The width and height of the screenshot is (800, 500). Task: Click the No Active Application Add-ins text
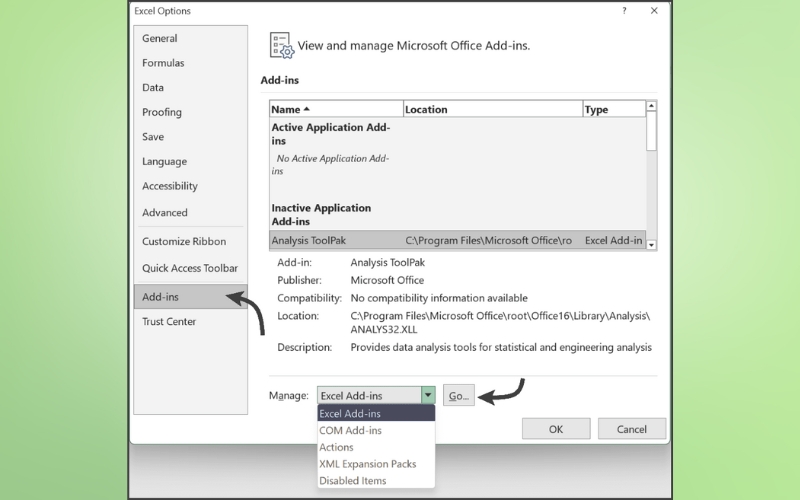coord(331,164)
